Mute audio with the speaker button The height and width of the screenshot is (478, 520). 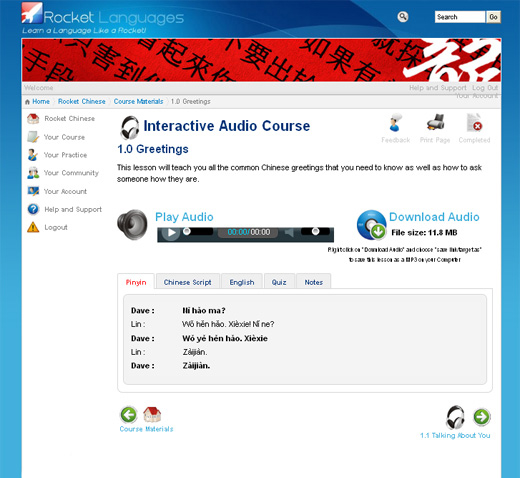[x=289, y=232]
